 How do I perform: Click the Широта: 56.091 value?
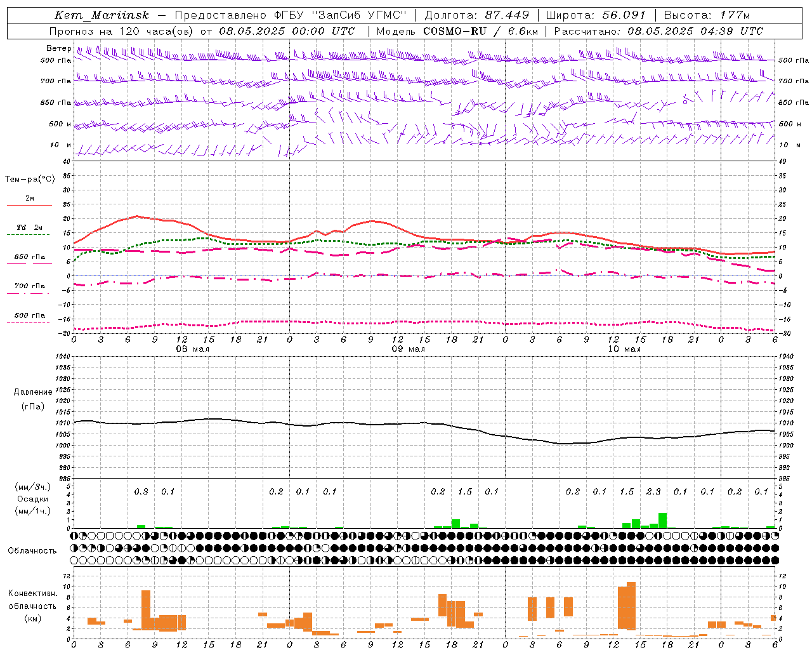(596, 15)
